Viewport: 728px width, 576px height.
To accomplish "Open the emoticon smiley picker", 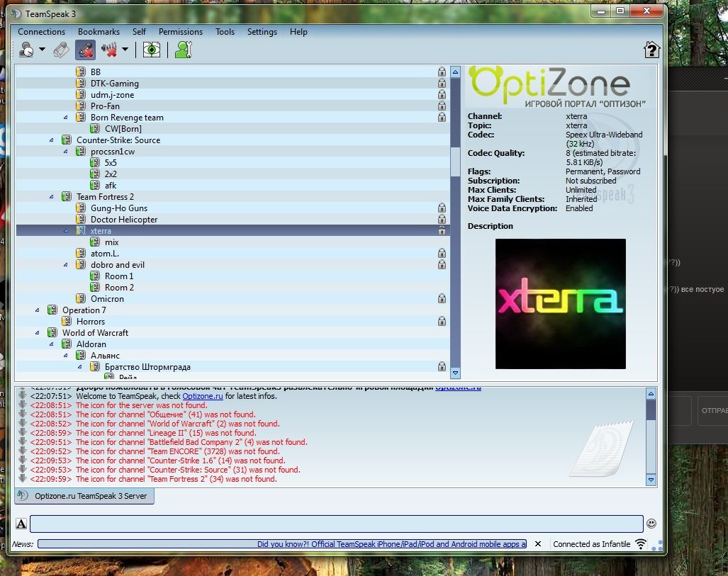I will (x=651, y=524).
